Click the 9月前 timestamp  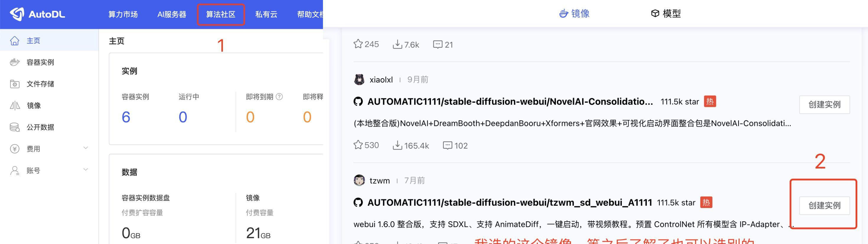(x=417, y=79)
